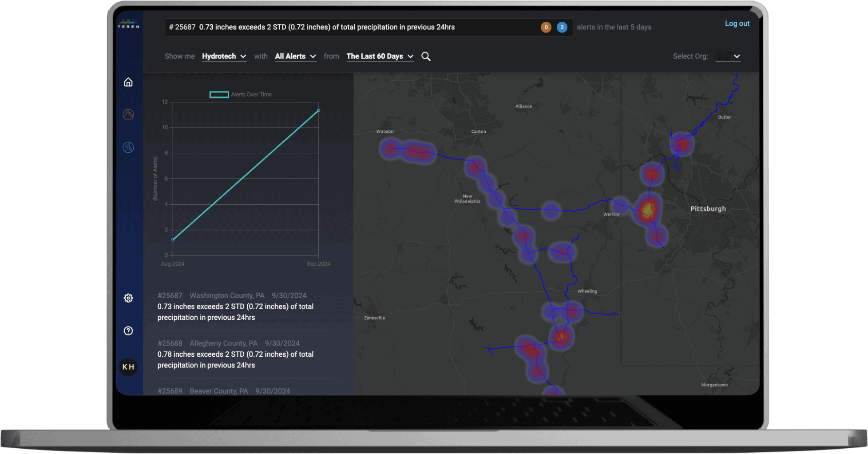The height and width of the screenshot is (454, 868).
Task: Click the Home icon in the sidebar
Action: 128,82
